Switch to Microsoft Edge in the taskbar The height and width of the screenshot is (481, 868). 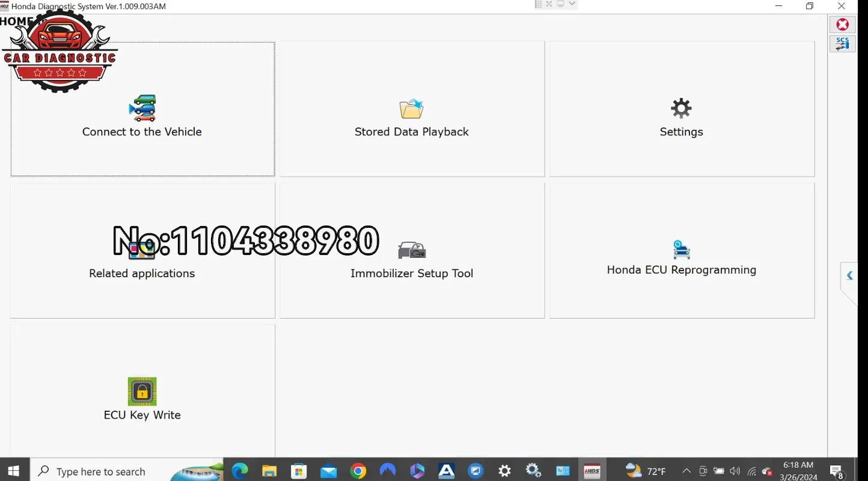click(240, 471)
